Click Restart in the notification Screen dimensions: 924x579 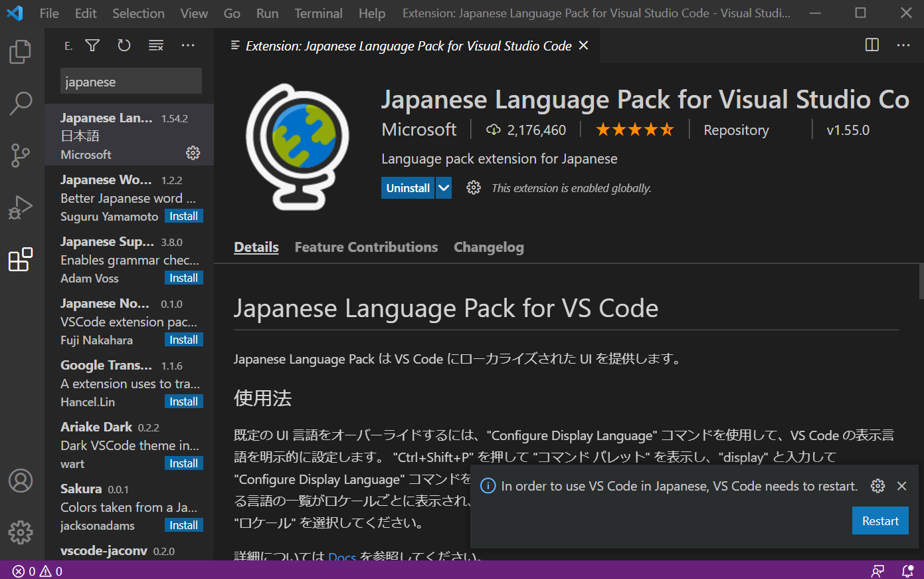880,521
